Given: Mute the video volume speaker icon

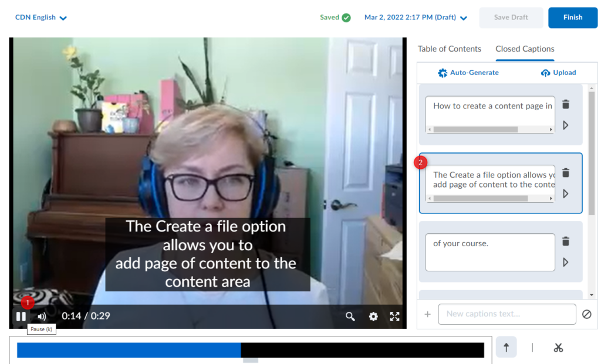Looking at the screenshot, I should coord(42,317).
